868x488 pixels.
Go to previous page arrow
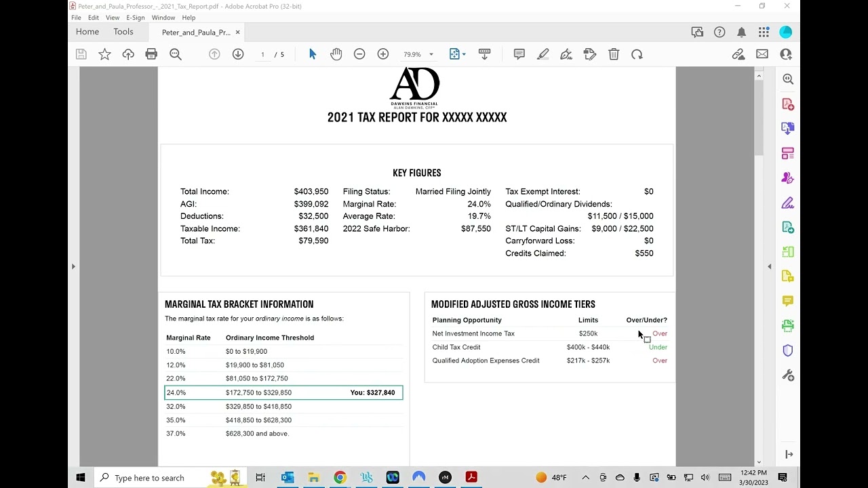coord(214,54)
